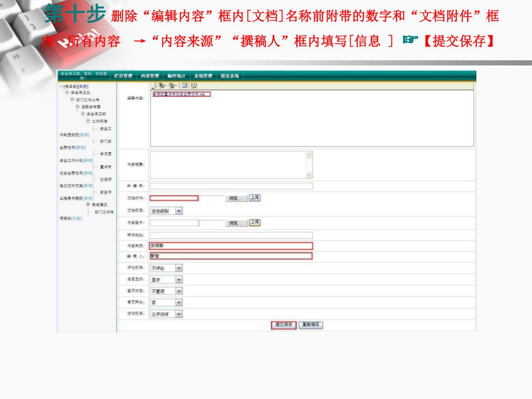Click the 关键字 input field
532x399 pixels.
point(231,186)
